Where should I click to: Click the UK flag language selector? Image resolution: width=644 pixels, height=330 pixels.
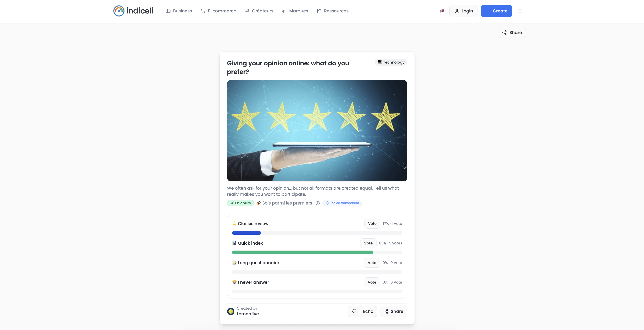[x=442, y=11]
